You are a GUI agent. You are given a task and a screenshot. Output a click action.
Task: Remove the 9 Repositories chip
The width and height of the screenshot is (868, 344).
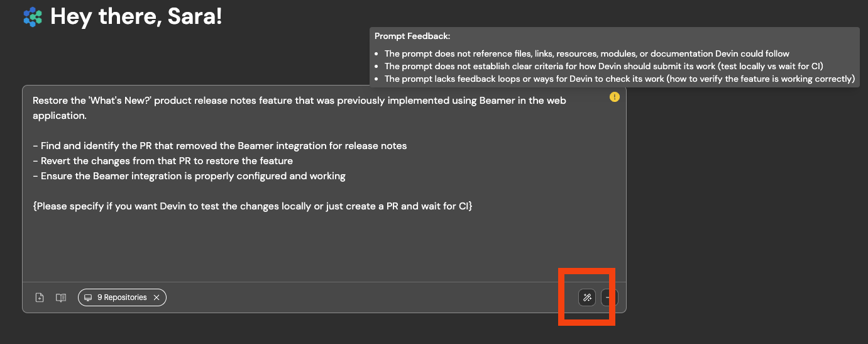[x=157, y=297]
